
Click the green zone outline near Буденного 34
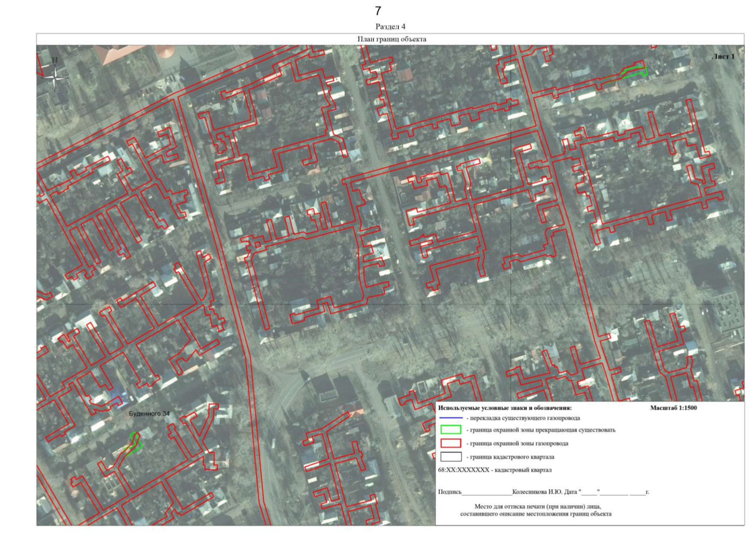(135, 444)
